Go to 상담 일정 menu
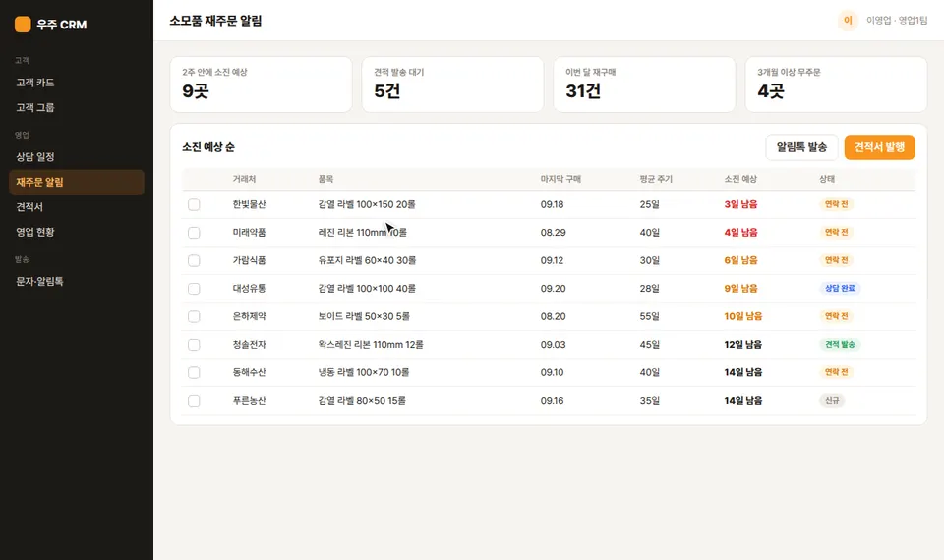 77,157
